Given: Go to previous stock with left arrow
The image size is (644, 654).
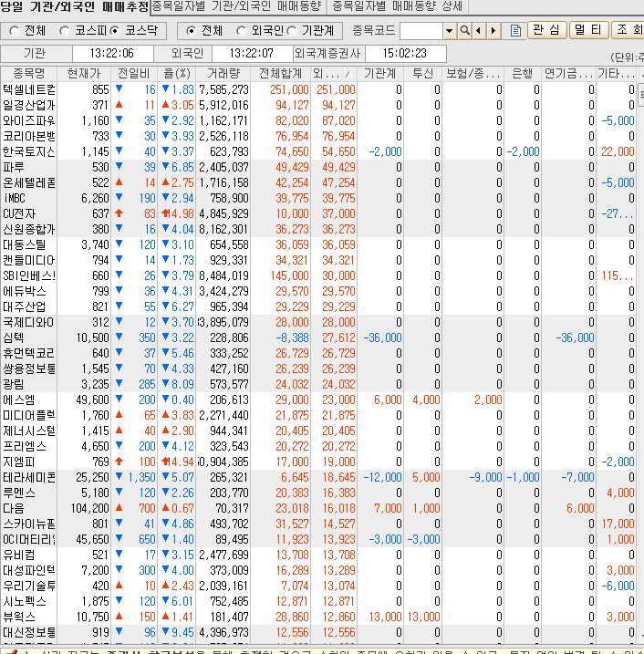Looking at the screenshot, I should [478, 30].
